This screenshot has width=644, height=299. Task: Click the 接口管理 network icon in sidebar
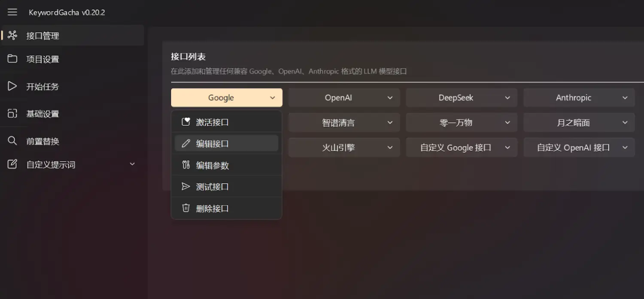pyautogui.click(x=12, y=36)
